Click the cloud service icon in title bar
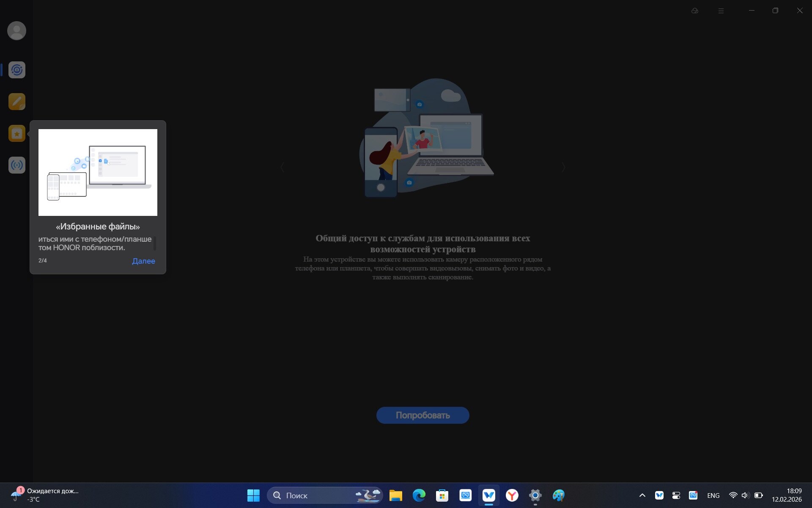Viewport: 812px width, 508px height. pyautogui.click(x=694, y=11)
